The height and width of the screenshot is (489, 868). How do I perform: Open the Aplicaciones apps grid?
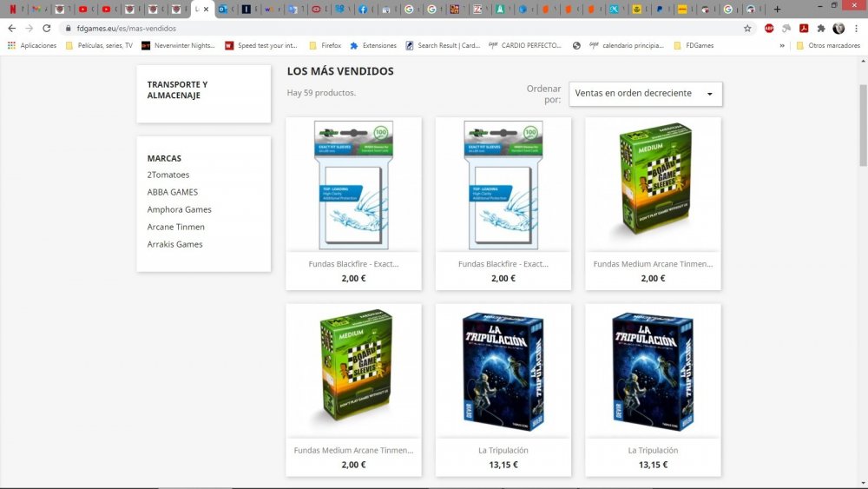tap(32, 45)
